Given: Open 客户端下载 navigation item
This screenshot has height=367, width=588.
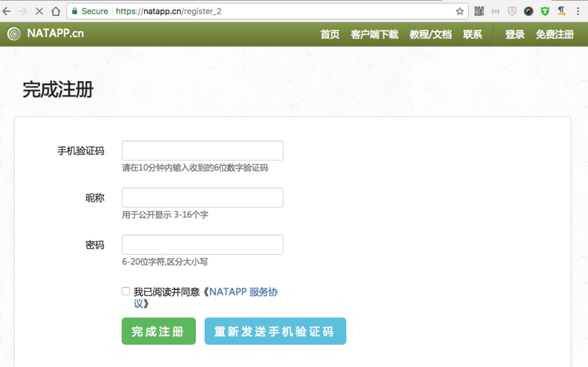Looking at the screenshot, I should click(x=374, y=34).
